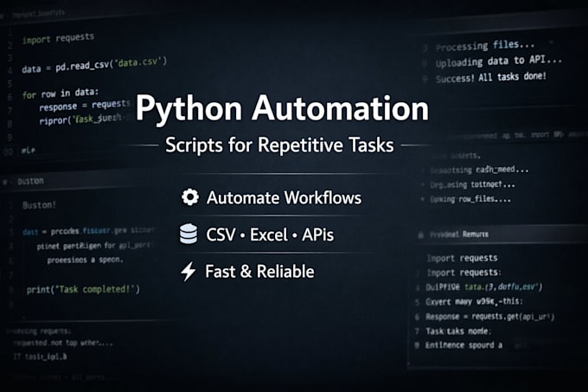The height and width of the screenshot is (392, 588).
Task: Click the "Fast & Reliable" text
Action: (259, 272)
